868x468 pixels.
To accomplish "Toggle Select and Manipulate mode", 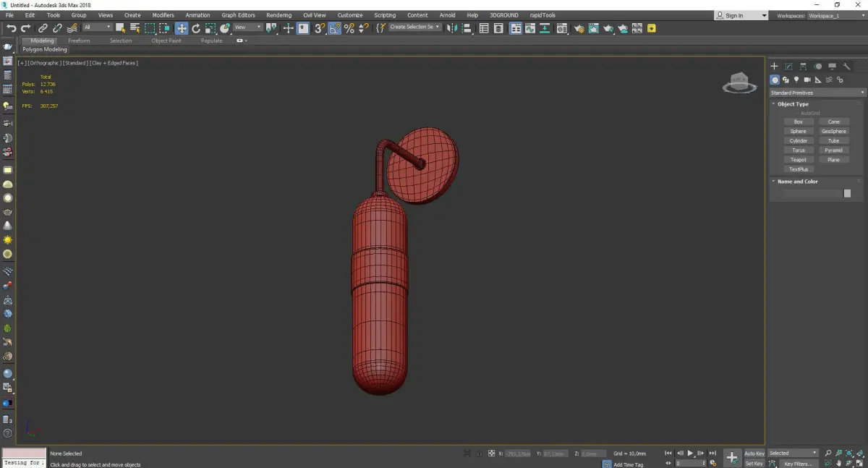I will 288,28.
